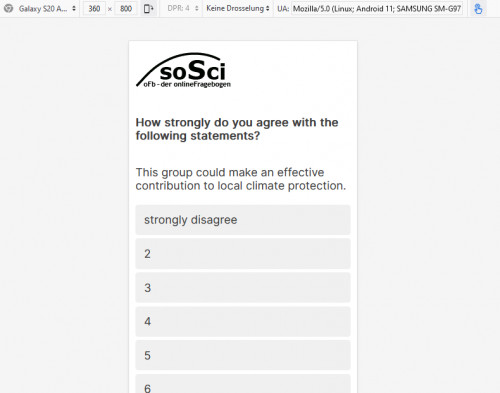Click the × separator between the dimension fields

[110, 9]
